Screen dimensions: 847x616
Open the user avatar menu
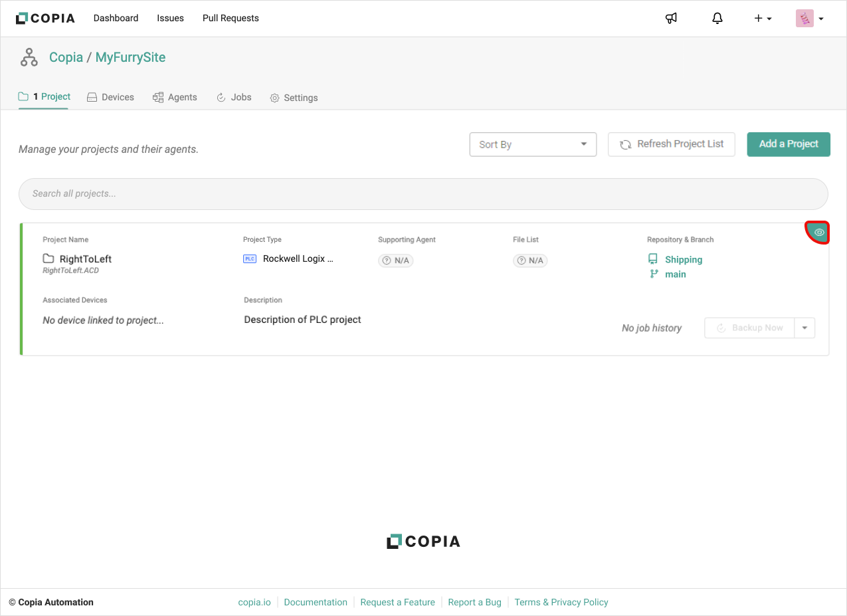(810, 19)
